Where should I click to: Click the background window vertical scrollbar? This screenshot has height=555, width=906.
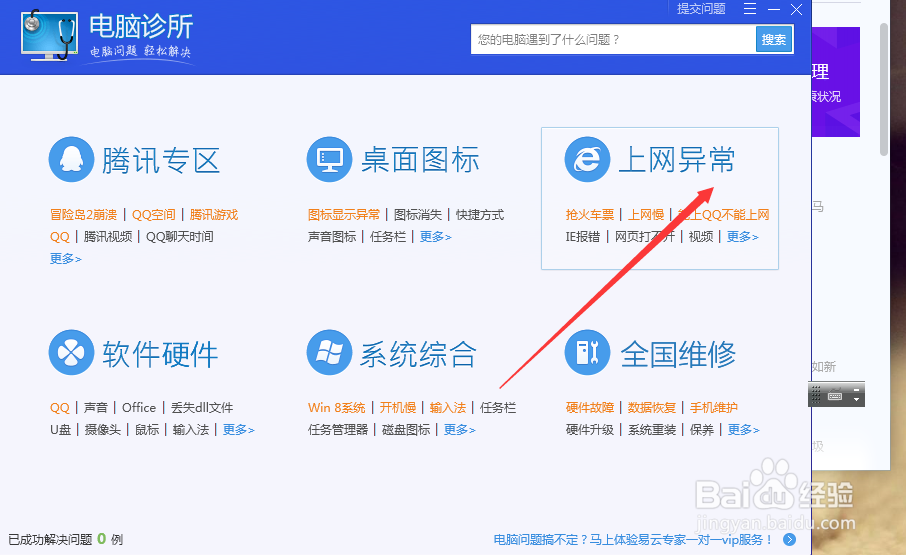click(x=883, y=90)
